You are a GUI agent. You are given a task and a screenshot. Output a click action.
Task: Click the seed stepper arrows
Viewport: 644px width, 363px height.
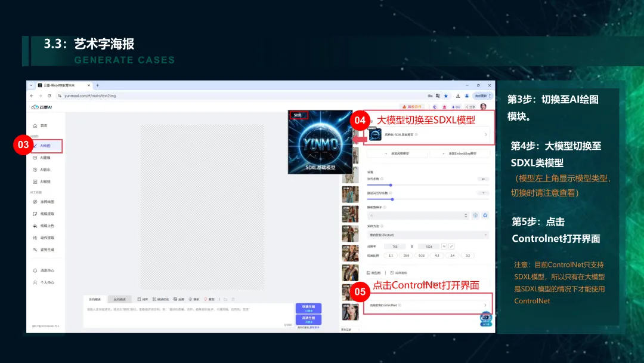tap(466, 216)
